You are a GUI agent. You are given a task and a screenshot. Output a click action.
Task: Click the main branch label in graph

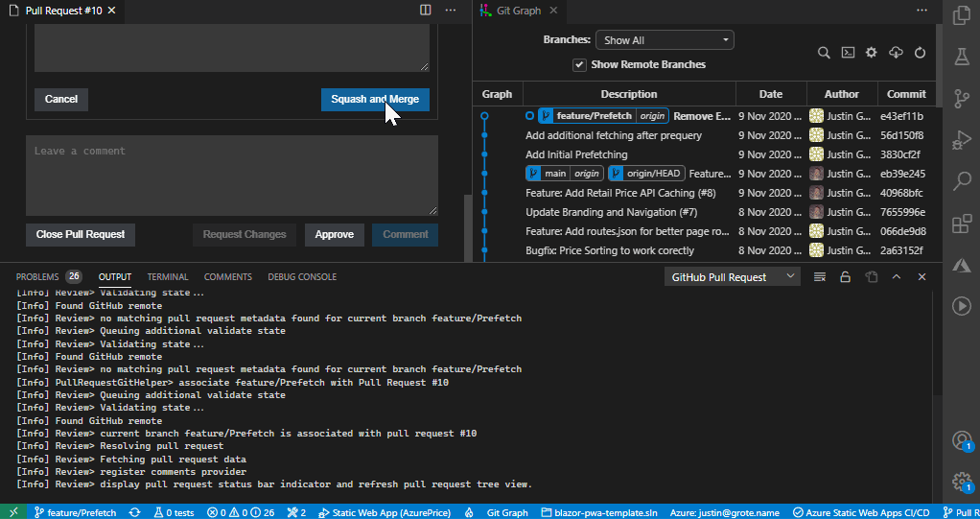click(565, 174)
